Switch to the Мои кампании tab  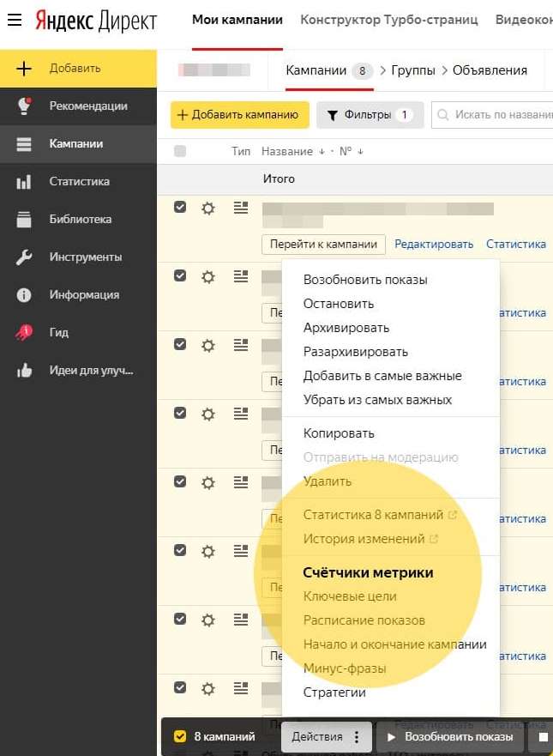237,20
